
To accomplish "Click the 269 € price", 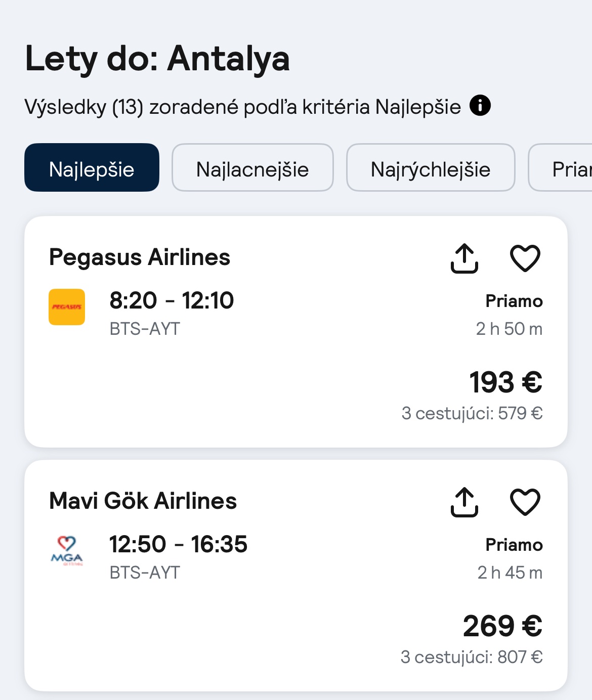I will [x=502, y=626].
